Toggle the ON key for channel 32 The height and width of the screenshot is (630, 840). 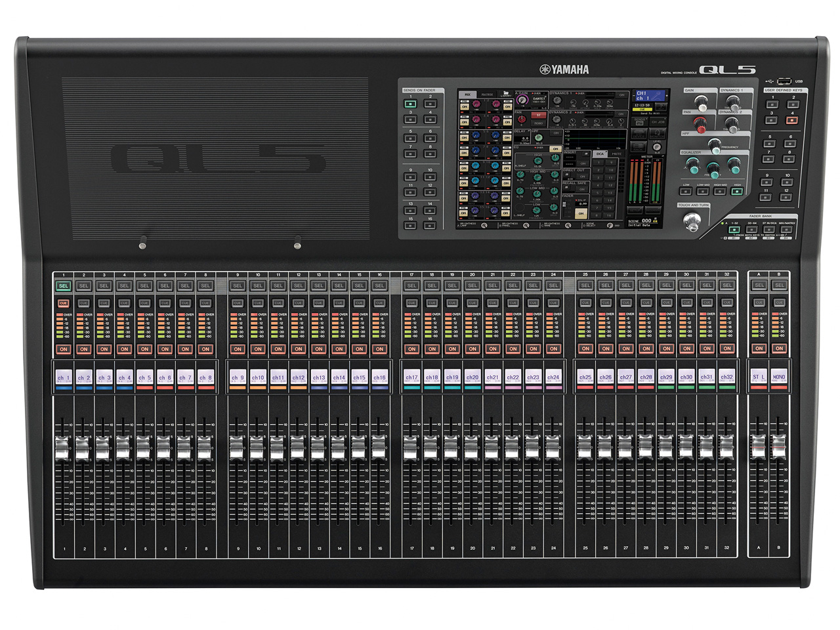click(x=727, y=348)
